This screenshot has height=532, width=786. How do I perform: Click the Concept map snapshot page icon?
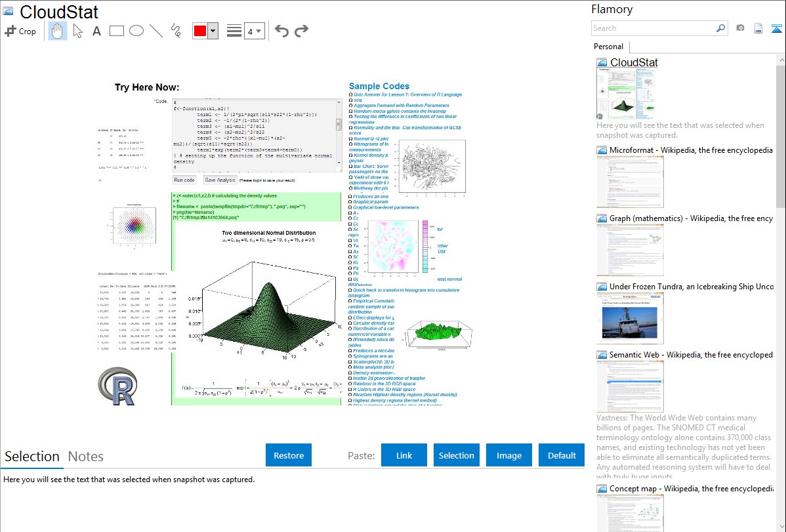click(602, 489)
